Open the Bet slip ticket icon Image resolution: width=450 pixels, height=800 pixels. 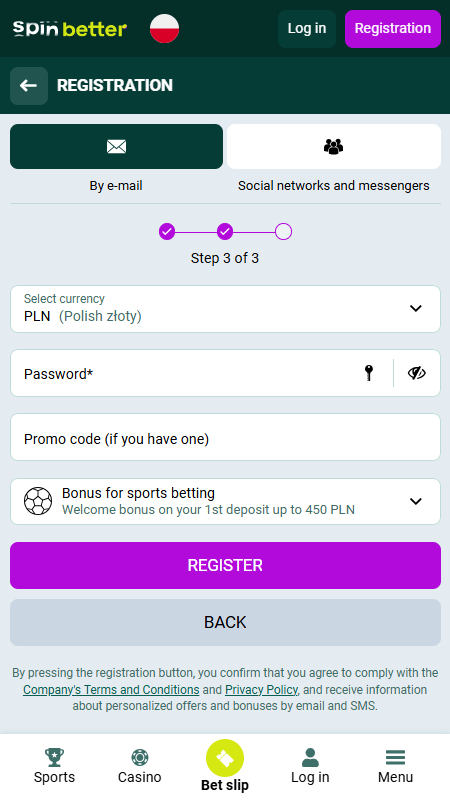click(x=225, y=758)
